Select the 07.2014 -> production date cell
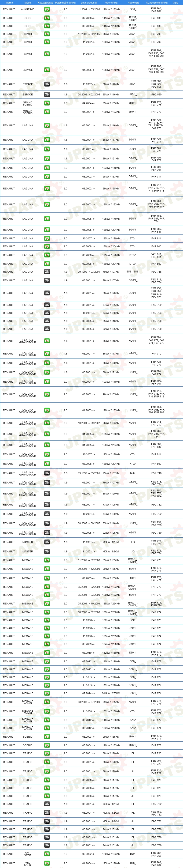183x868 pixels. [88, 694]
